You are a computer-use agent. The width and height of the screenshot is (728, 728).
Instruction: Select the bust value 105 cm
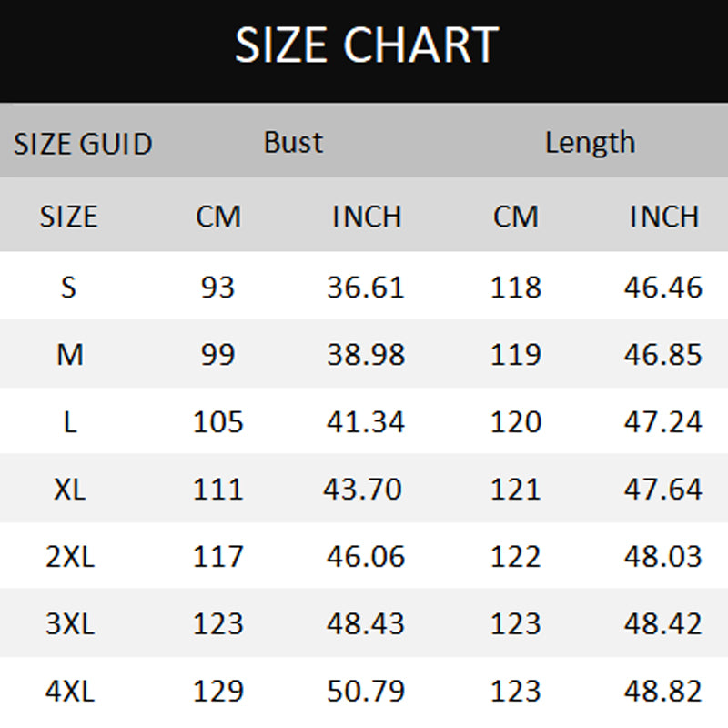tap(217, 422)
